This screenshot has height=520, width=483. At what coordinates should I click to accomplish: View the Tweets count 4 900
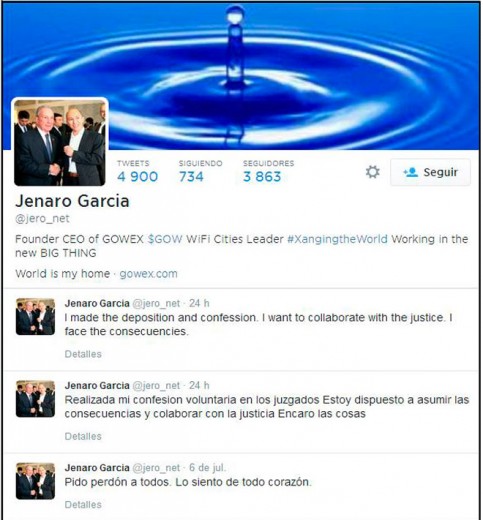[x=137, y=172]
